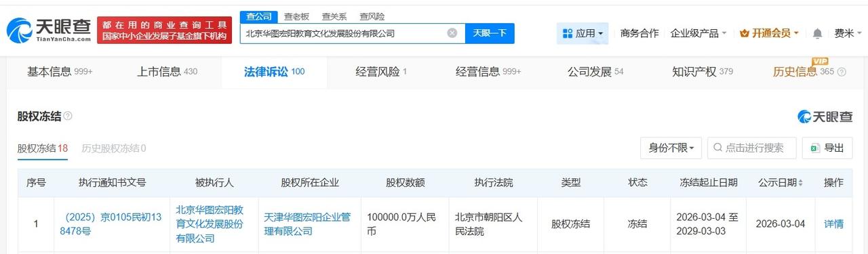This screenshot has width=868, height=254.
Task: Expand the 企业级产品 dropdown
Action: [698, 33]
